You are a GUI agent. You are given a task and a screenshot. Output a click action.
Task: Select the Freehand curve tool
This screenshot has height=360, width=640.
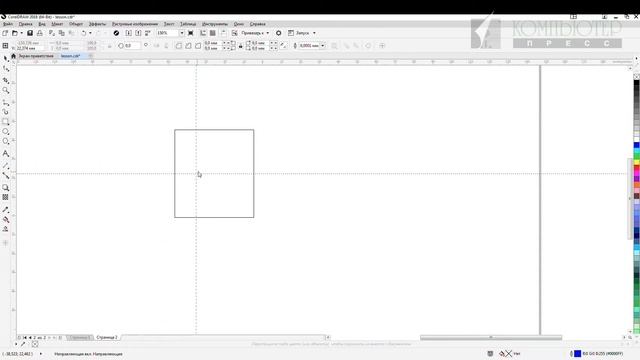[6, 102]
